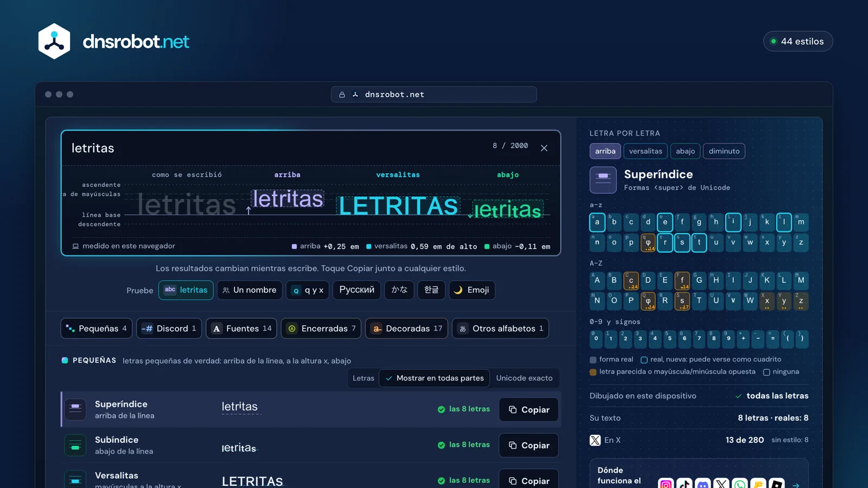Click the dnsrobot.net address bar
This screenshot has width=868, height=488.
[x=434, y=94]
